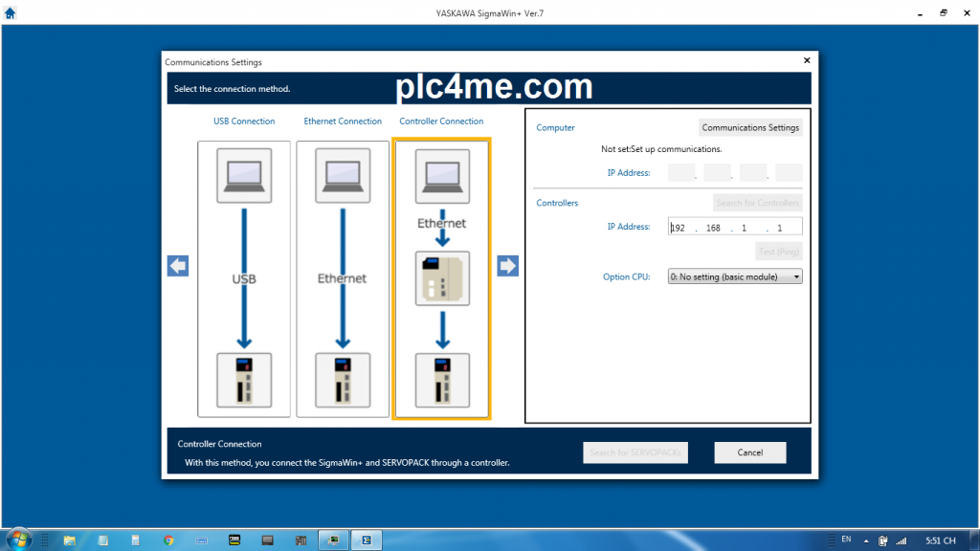Viewport: 980px width, 551px height.
Task: Close the Communications Settings dialog
Action: tap(806, 61)
